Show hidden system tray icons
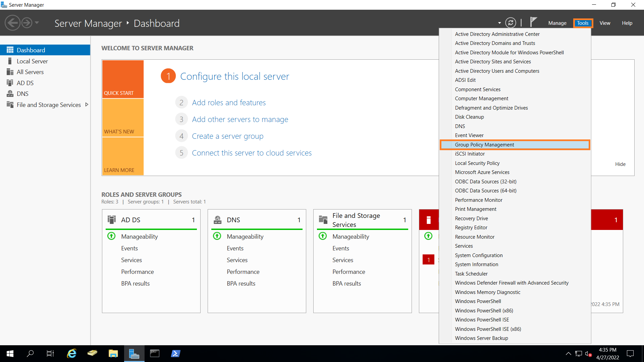Viewport: 644px width, 362px height. coord(568,353)
